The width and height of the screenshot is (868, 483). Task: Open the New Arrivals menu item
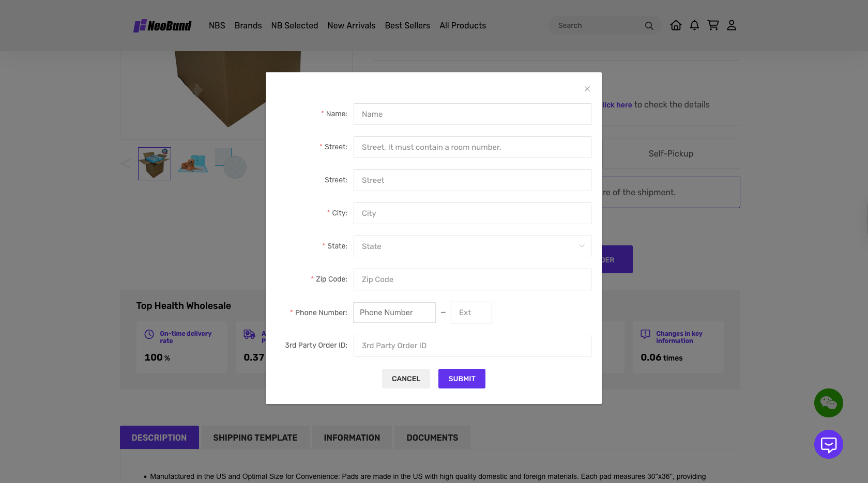pos(351,26)
